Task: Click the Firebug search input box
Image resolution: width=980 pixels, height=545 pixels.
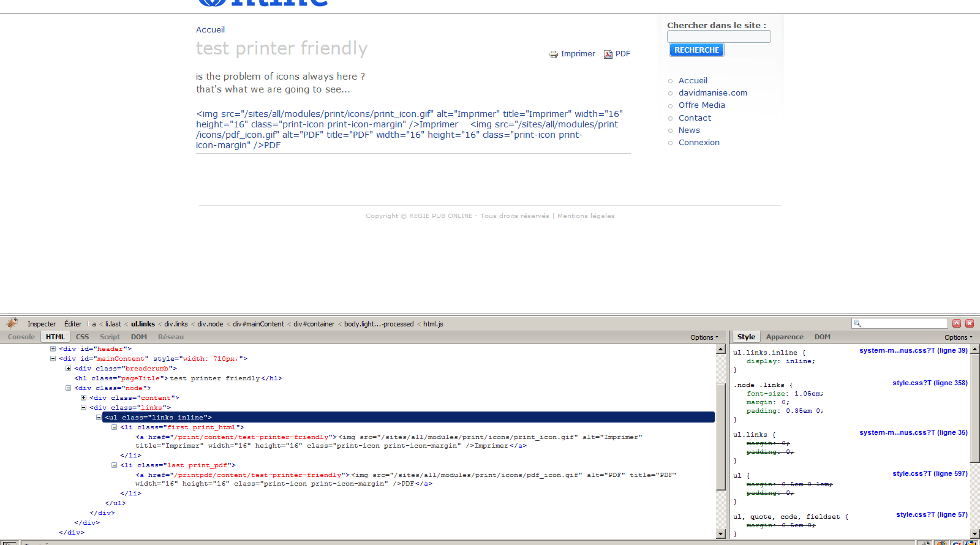Action: click(x=900, y=323)
